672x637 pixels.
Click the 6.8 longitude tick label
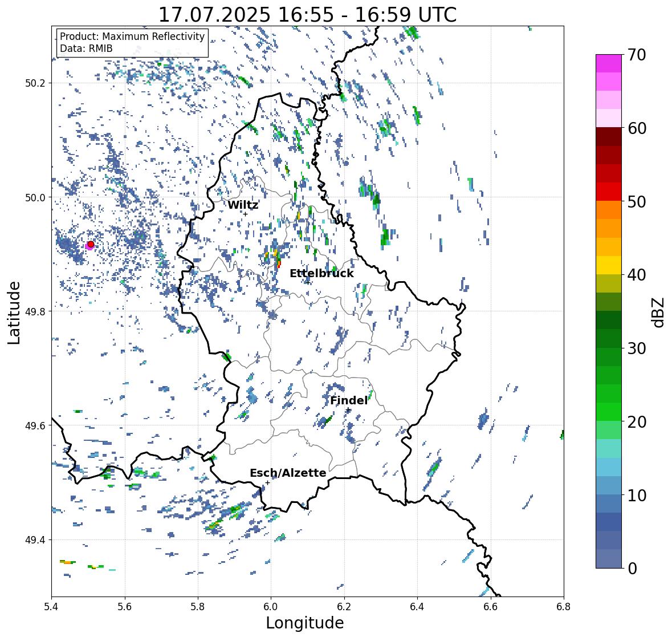[564, 607]
